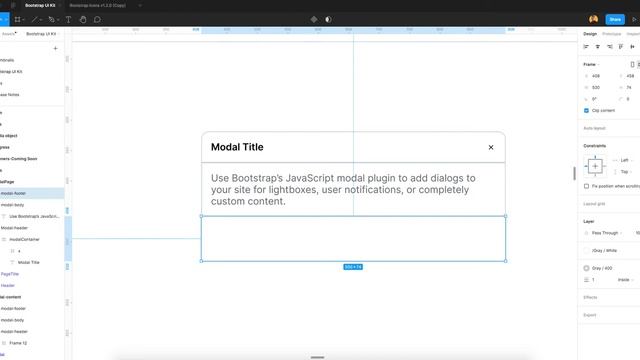640x360 pixels.
Task: Open the Pen tool dropdown arrow
Action: [x=58, y=20]
